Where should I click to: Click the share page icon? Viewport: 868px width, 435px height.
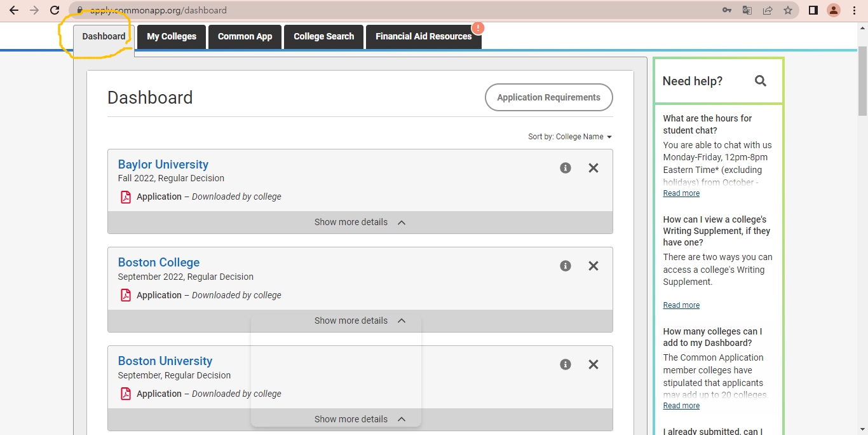pos(768,10)
